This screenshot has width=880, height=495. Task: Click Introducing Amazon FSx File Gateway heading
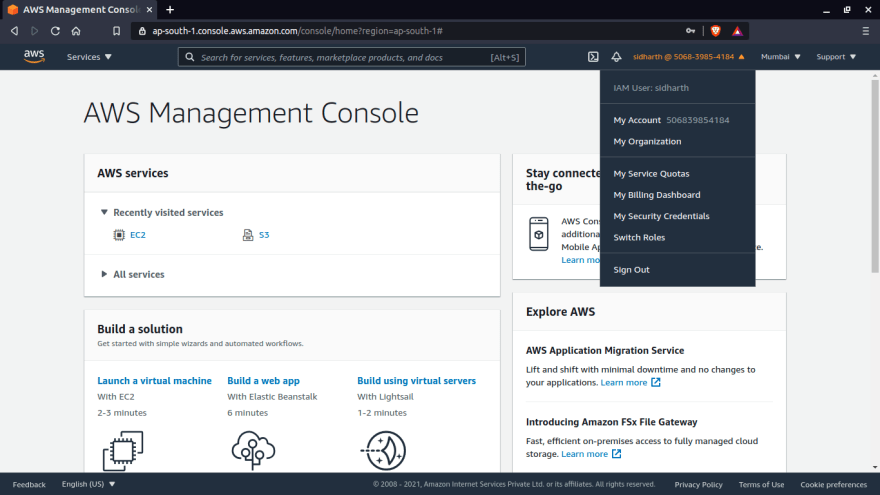point(611,421)
